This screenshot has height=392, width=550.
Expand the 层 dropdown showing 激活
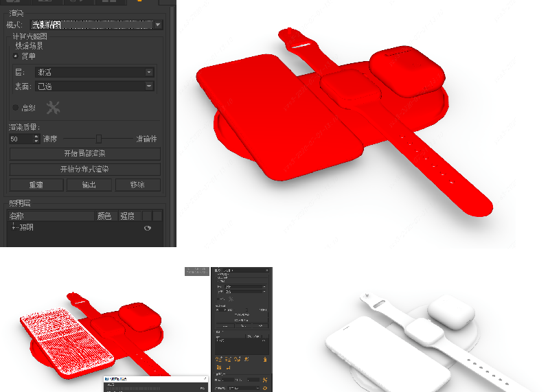click(x=149, y=72)
